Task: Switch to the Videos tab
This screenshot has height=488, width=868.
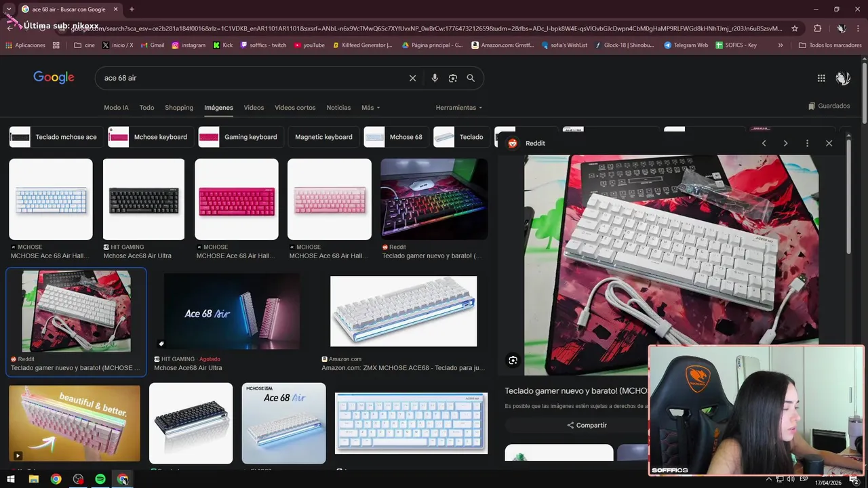Action: (254, 108)
